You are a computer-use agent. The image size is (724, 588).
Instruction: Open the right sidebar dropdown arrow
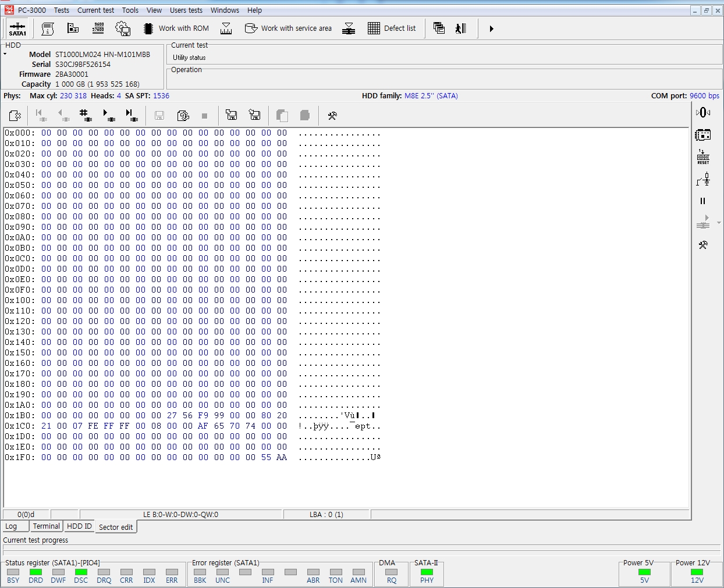point(719,223)
